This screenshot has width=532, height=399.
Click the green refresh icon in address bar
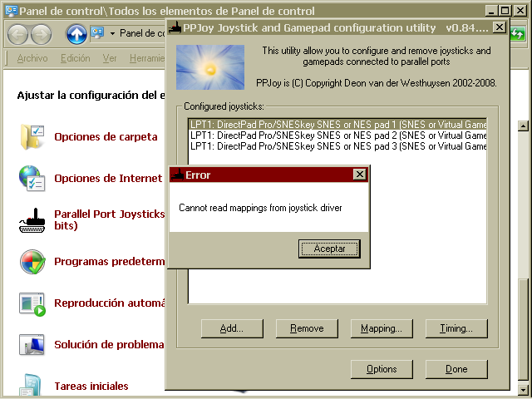pos(517,34)
